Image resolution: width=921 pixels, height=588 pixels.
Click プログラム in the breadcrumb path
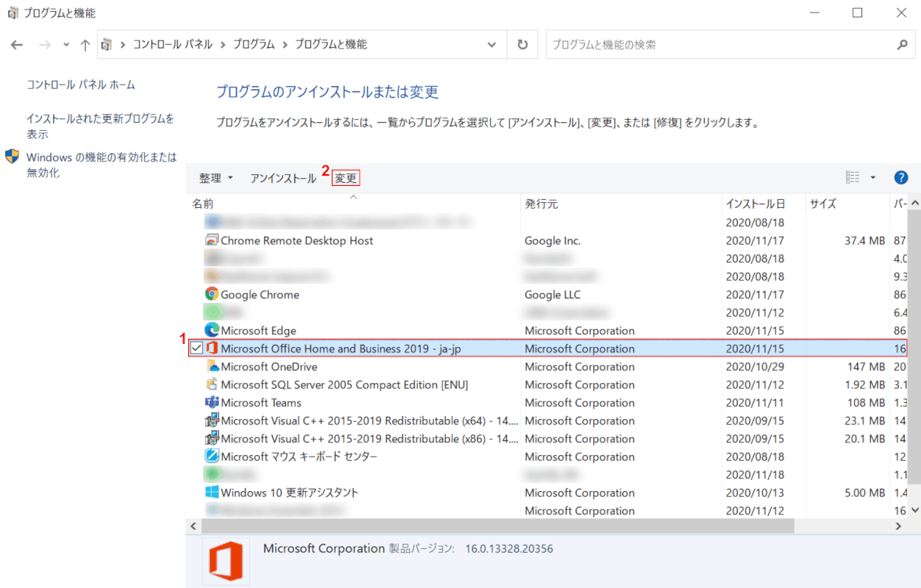[254, 45]
